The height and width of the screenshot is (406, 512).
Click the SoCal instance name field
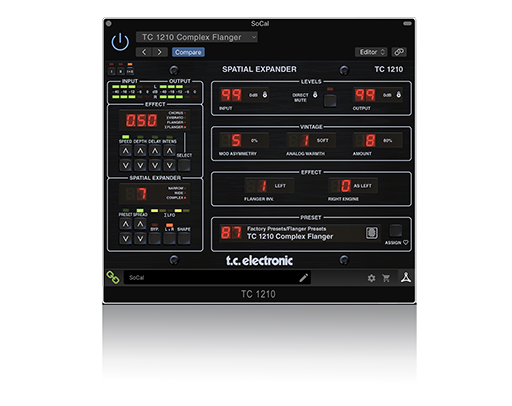pyautogui.click(x=217, y=278)
